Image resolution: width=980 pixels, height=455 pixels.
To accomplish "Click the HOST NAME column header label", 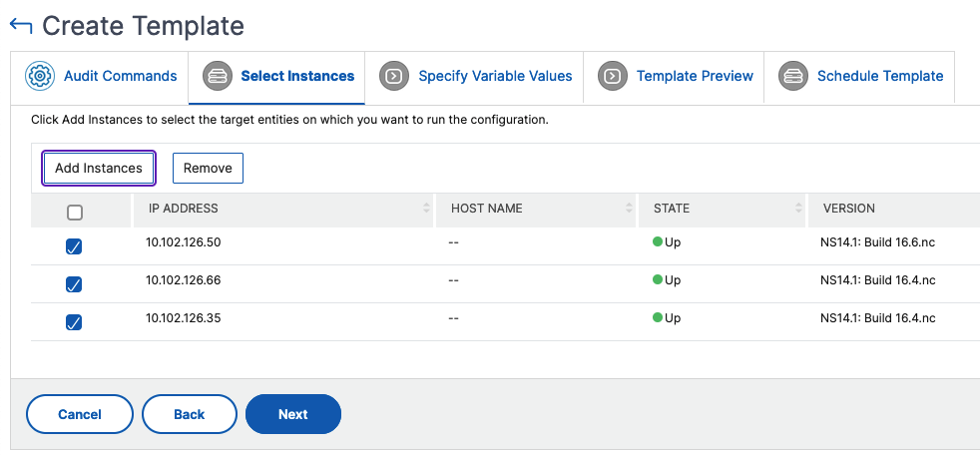I will (486, 209).
